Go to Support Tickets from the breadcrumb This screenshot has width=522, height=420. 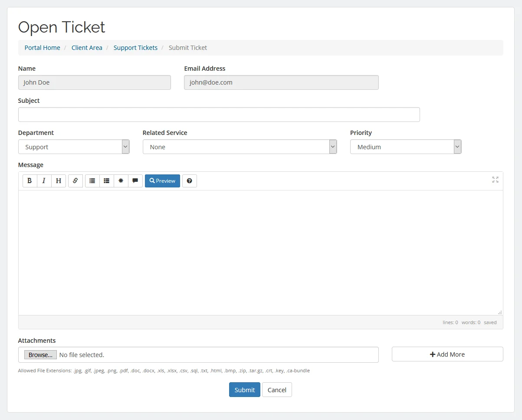coord(135,48)
